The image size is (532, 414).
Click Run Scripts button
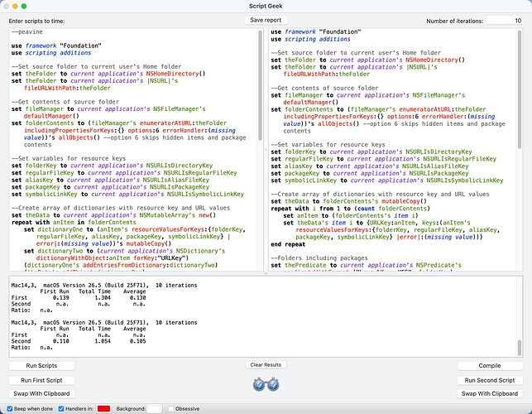click(41, 365)
